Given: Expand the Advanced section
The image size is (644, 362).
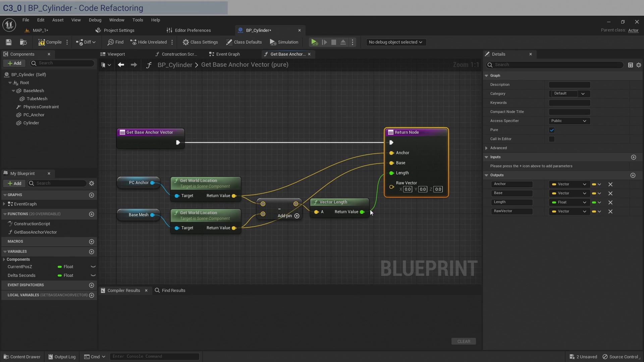Looking at the screenshot, I should (486, 148).
